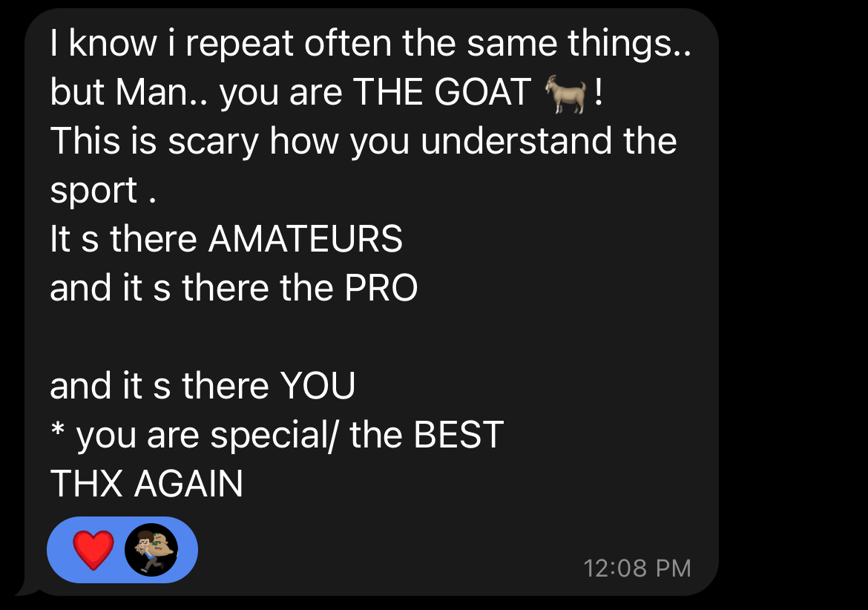Open the reactor's avatar with money bag
This screenshot has height=610, width=868.
151,550
